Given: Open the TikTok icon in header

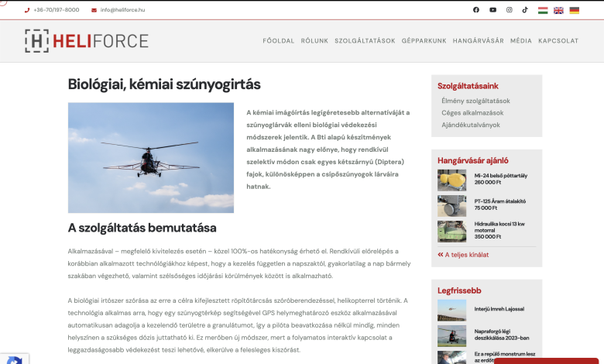Looking at the screenshot, I should (525, 10).
